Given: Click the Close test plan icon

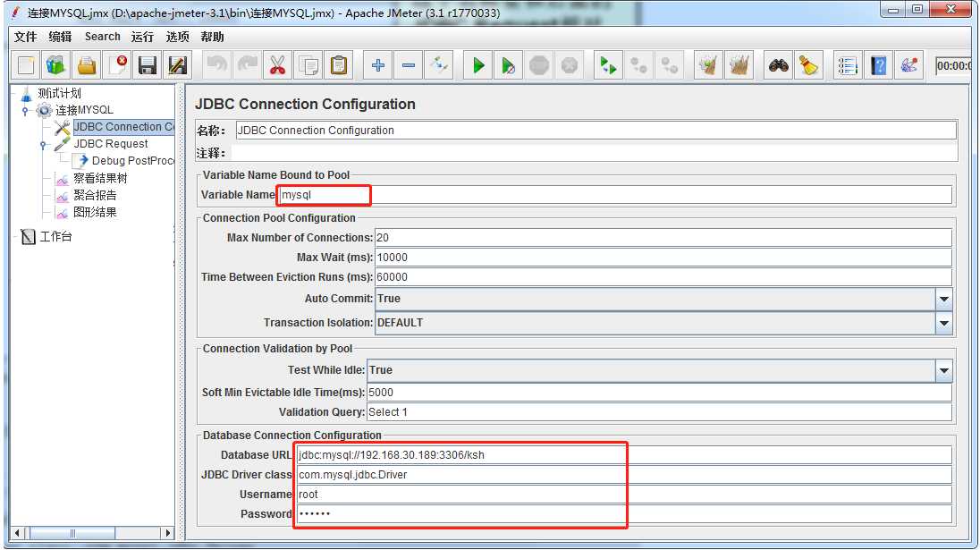Looking at the screenshot, I should (117, 65).
